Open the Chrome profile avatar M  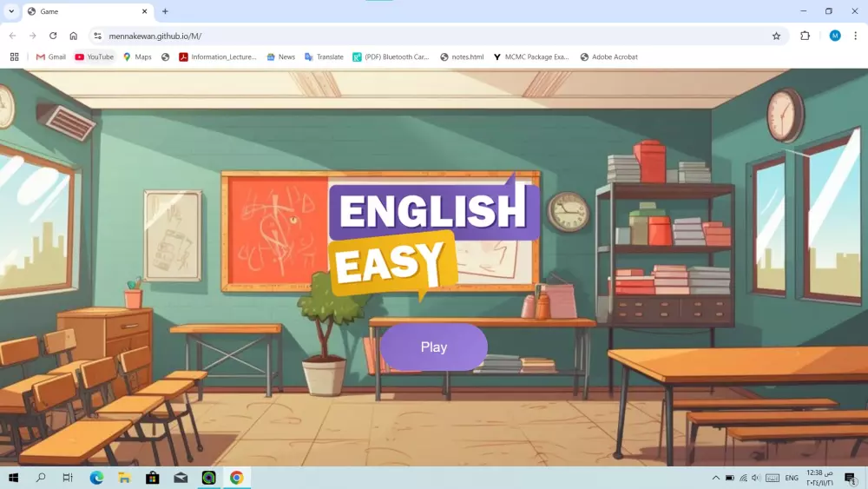pyautogui.click(x=835, y=36)
